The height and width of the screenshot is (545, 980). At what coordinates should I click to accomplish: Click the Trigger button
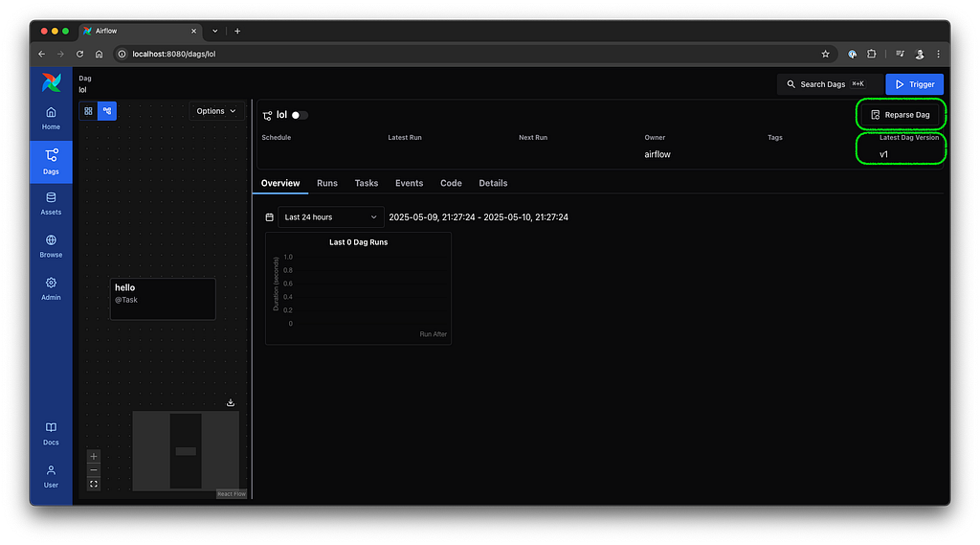(x=914, y=84)
